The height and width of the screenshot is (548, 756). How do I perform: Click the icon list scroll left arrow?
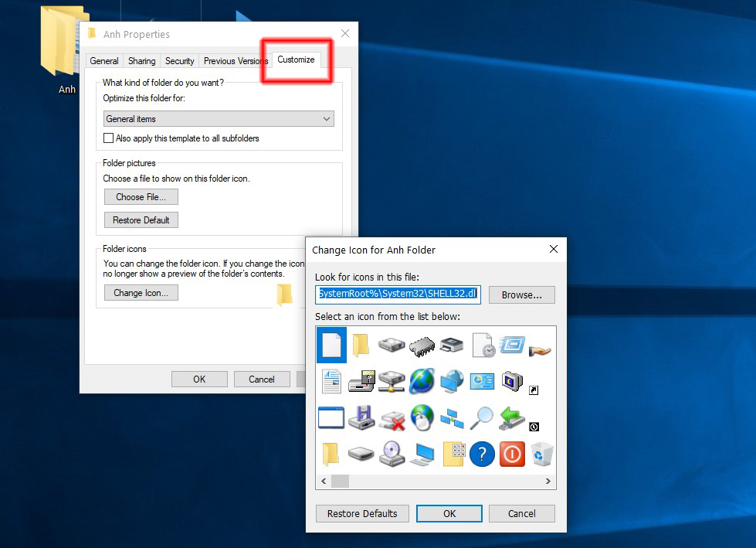324,481
